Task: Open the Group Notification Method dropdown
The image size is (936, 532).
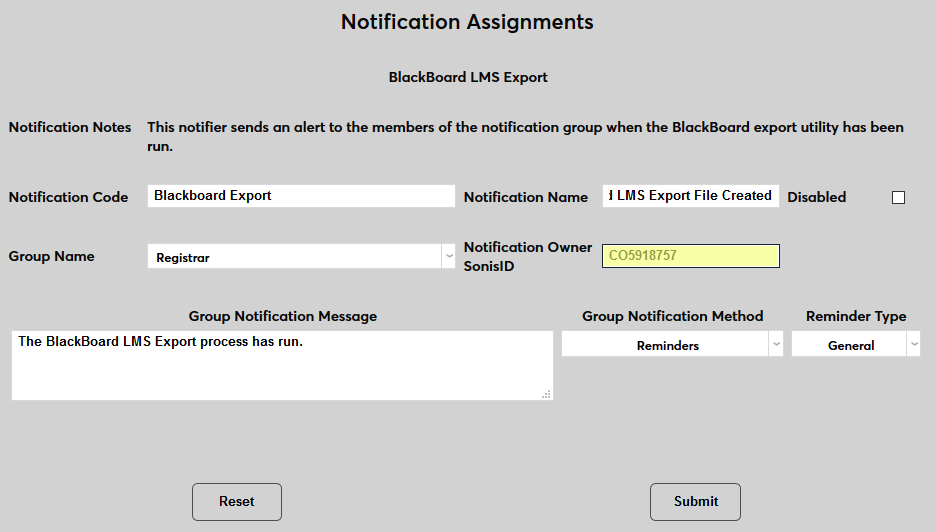Action: (672, 344)
